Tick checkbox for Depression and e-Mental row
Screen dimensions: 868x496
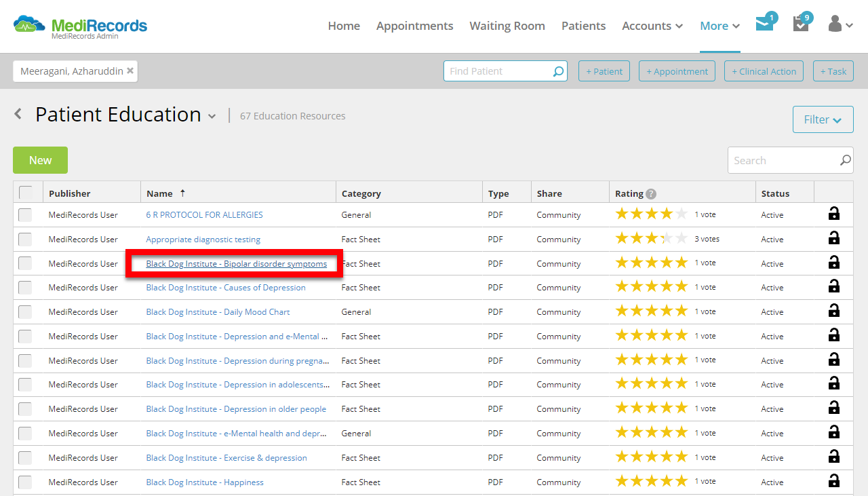tap(25, 337)
